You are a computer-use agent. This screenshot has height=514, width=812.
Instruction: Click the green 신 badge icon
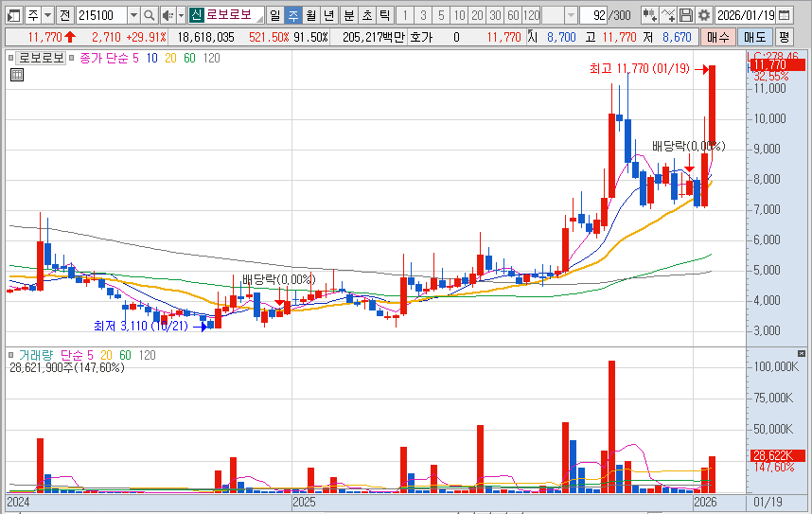click(x=196, y=15)
